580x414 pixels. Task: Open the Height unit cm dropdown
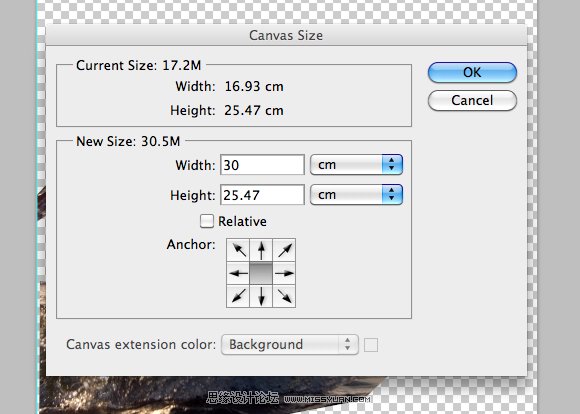[356, 195]
